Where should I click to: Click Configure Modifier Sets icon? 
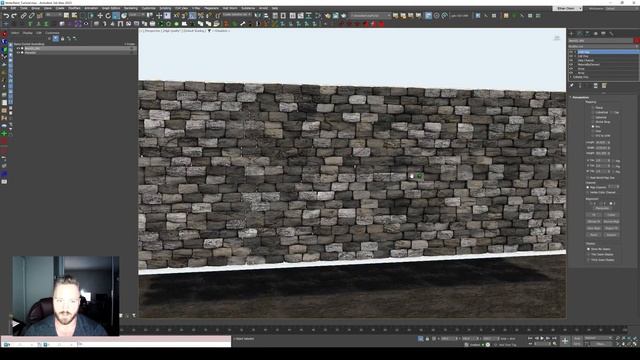(x=604, y=86)
